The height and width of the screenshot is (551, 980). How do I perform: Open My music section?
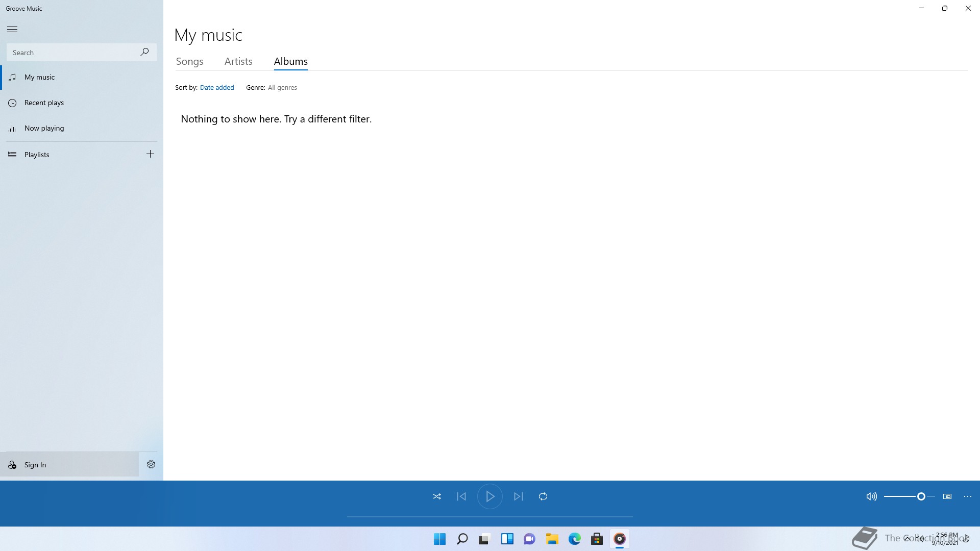point(82,77)
